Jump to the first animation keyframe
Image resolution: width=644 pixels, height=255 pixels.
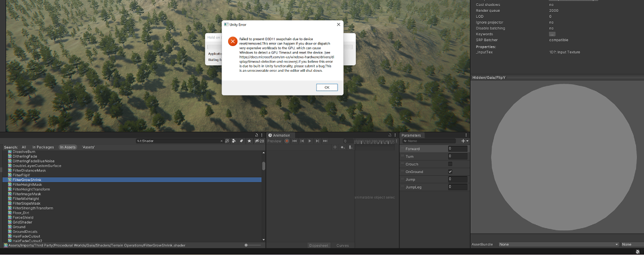[x=295, y=141]
